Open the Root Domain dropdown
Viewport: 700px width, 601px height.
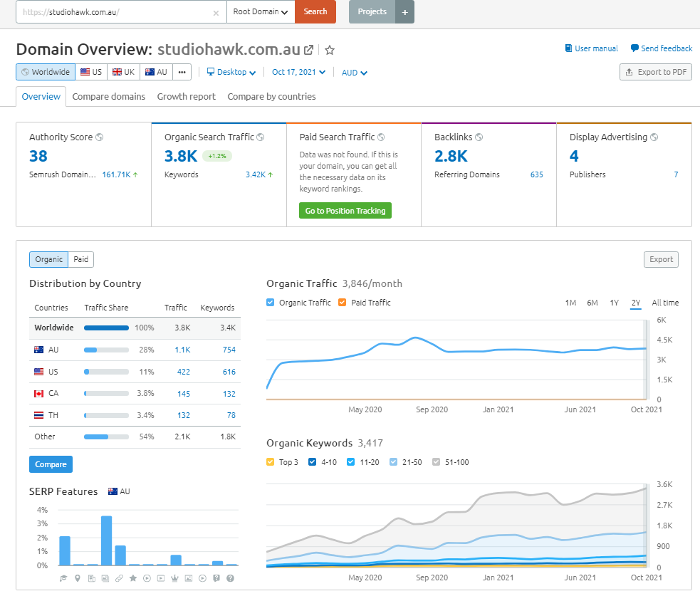(260, 12)
